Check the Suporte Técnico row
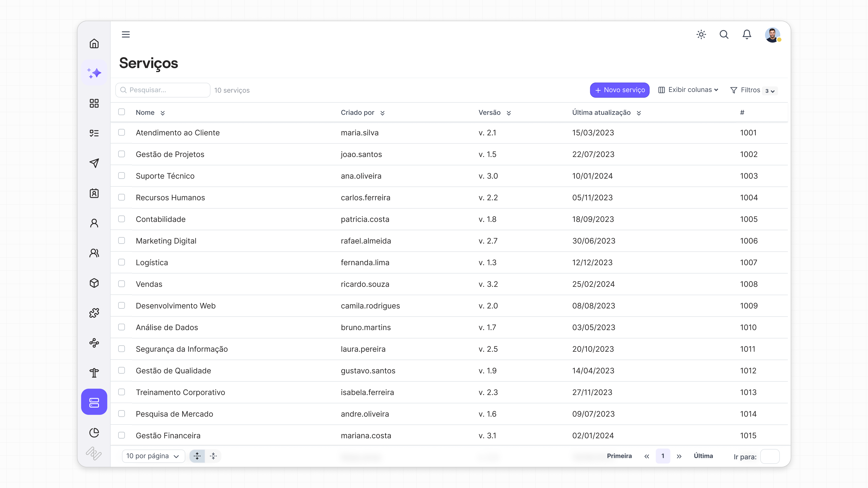The width and height of the screenshot is (868, 488). click(x=122, y=176)
